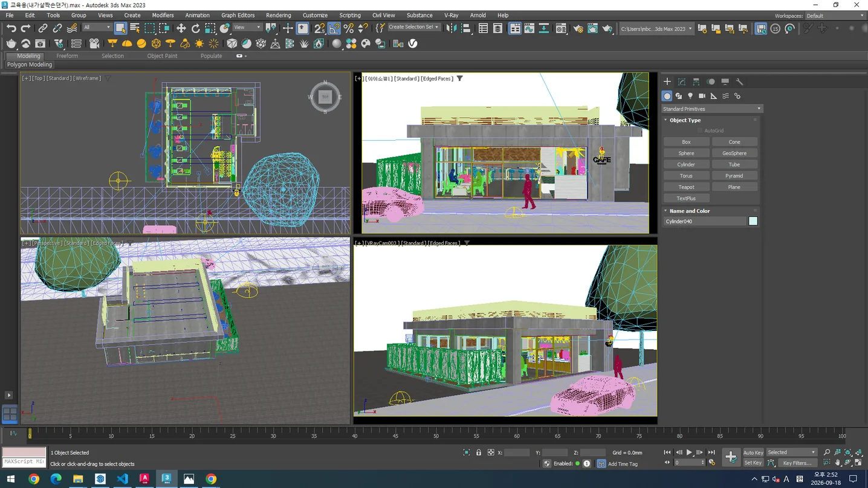Collapse the Object Type rollout

click(685, 120)
